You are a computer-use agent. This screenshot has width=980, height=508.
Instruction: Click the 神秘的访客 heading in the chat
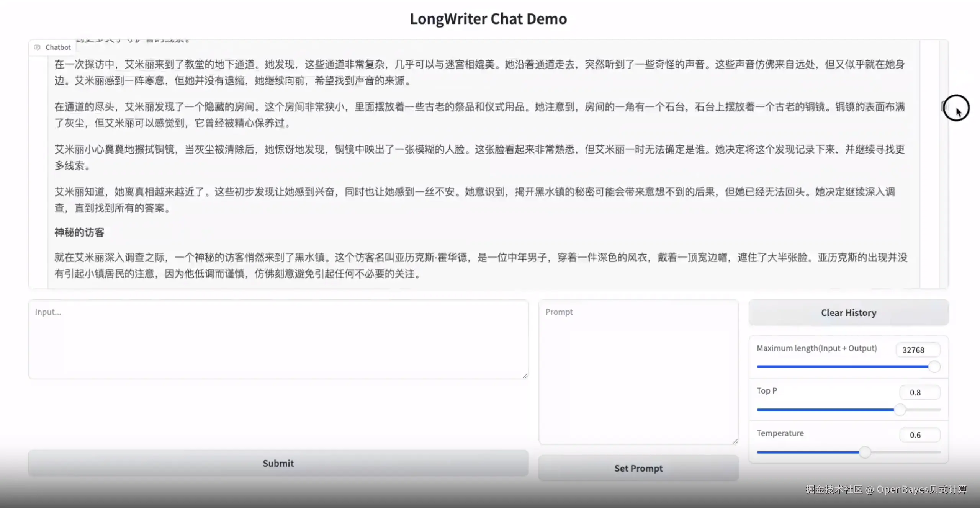pyautogui.click(x=79, y=232)
